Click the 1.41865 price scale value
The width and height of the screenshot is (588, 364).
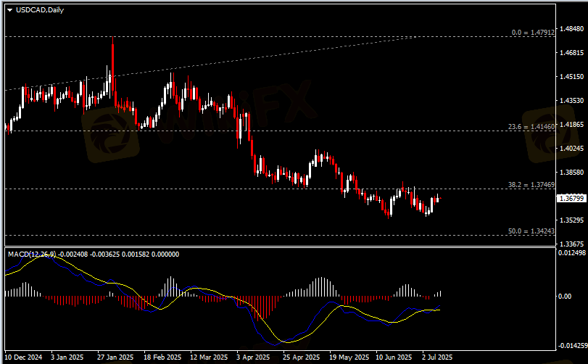[571, 125]
